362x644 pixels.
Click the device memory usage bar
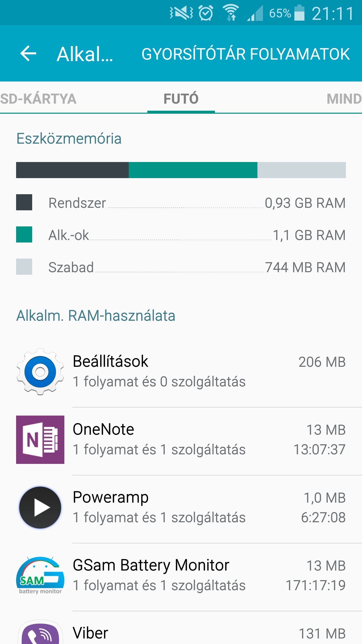pyautogui.click(x=181, y=170)
